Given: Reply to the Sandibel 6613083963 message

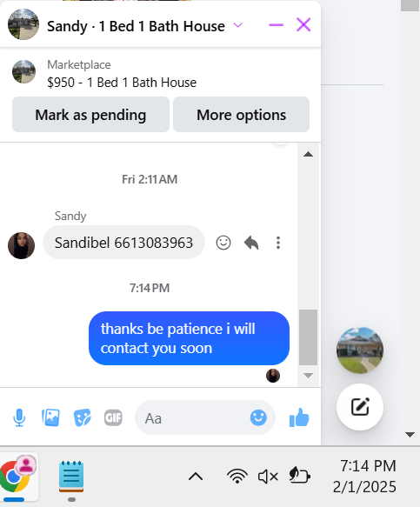Looking at the screenshot, I should pos(251,243).
